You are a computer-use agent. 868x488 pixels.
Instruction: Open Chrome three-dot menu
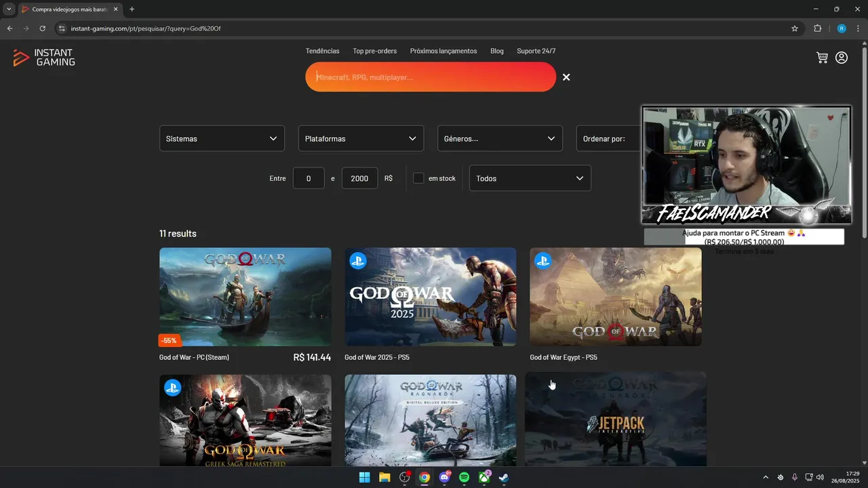[859, 28]
